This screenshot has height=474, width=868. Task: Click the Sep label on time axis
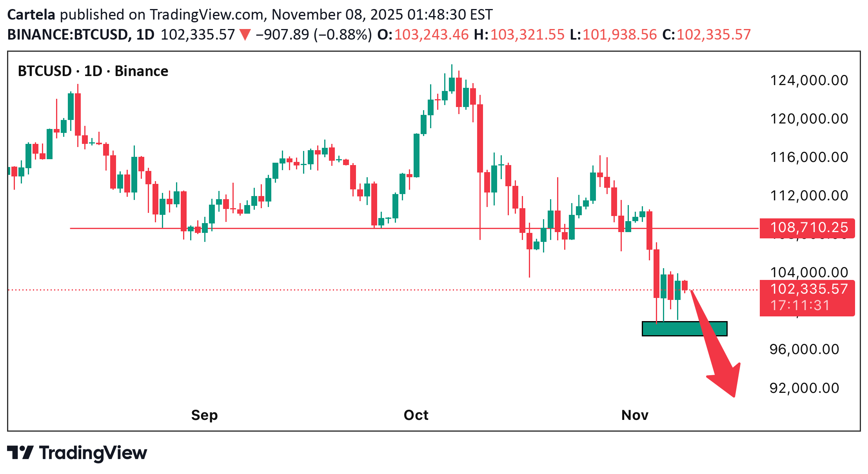tap(204, 415)
